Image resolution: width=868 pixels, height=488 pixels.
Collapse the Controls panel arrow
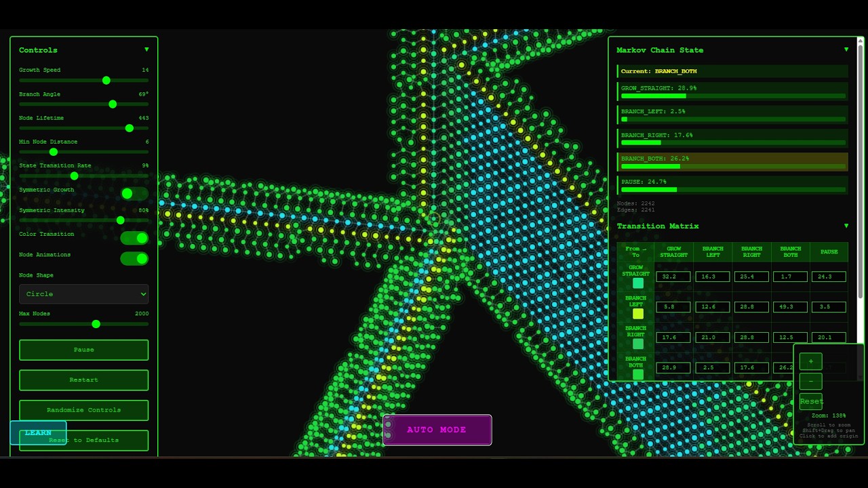pyautogui.click(x=146, y=49)
